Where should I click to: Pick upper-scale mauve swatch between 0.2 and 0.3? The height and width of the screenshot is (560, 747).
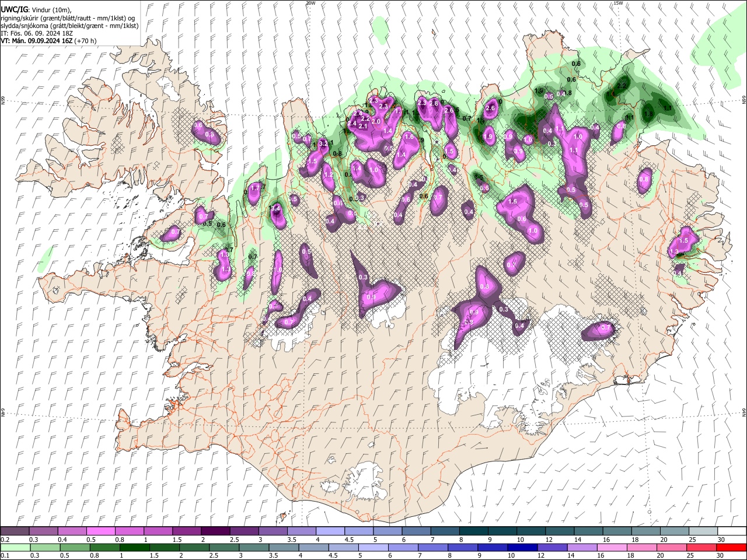click(x=15, y=531)
